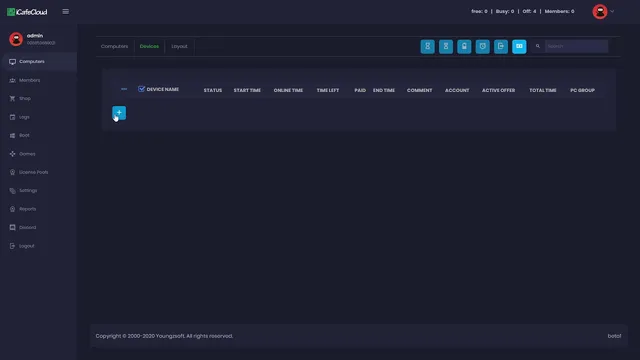Click the clock timer toolbar button
Image resolution: width=640 pixels, height=360 pixels.
(482, 47)
